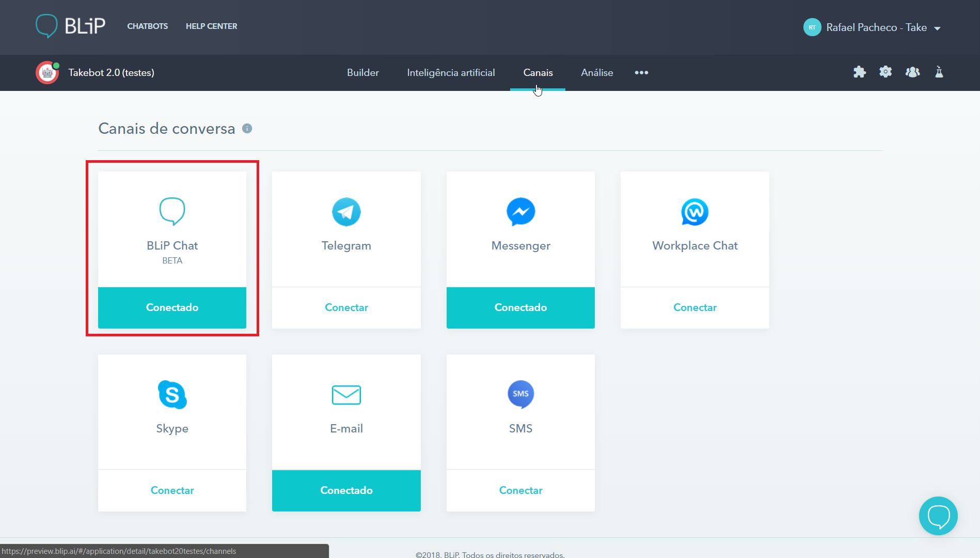Image resolution: width=980 pixels, height=558 pixels.
Task: Click the Messenger card title
Action: click(x=520, y=246)
